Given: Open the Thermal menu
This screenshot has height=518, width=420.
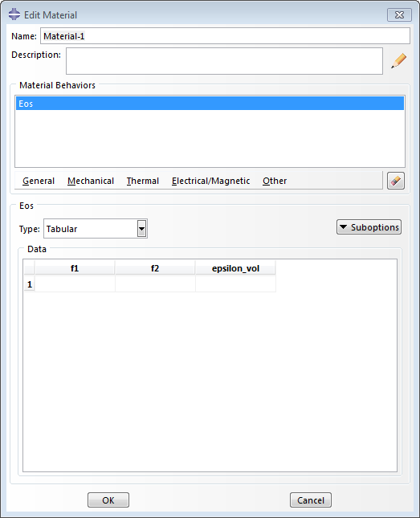Looking at the screenshot, I should coord(143,181).
